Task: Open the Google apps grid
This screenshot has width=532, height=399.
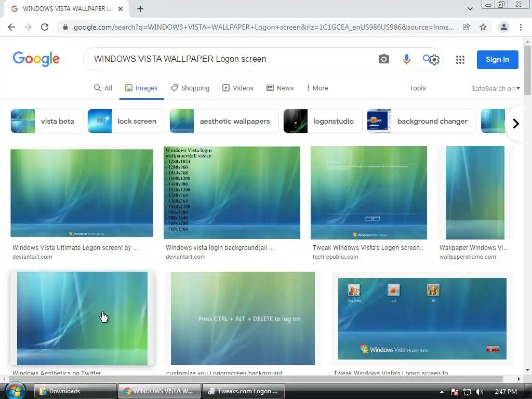Action: coord(460,60)
